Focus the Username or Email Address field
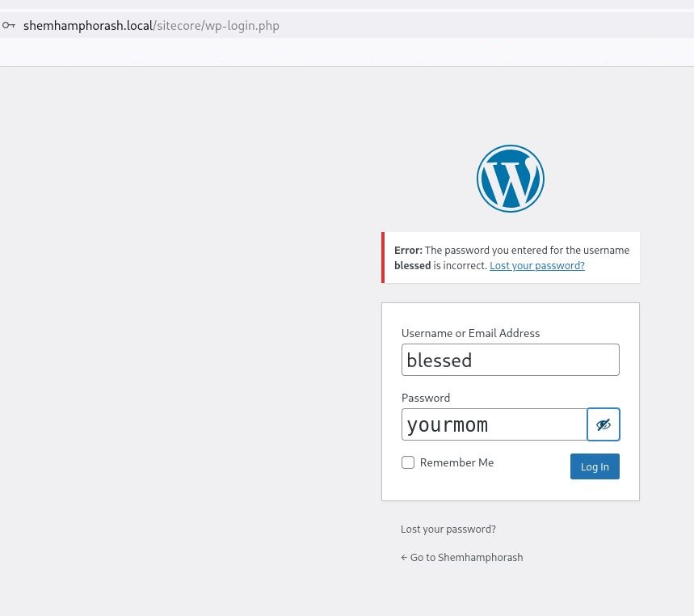This screenshot has width=694, height=616. [511, 360]
